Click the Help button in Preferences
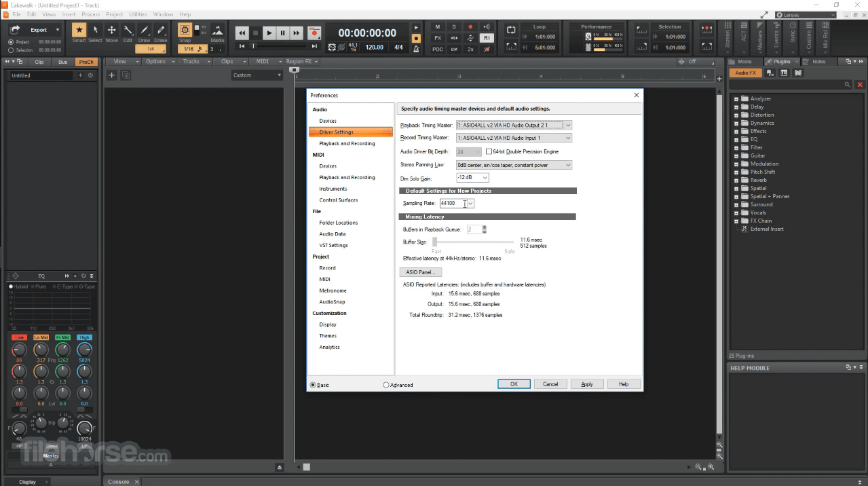This screenshot has height=486, width=868. click(623, 384)
